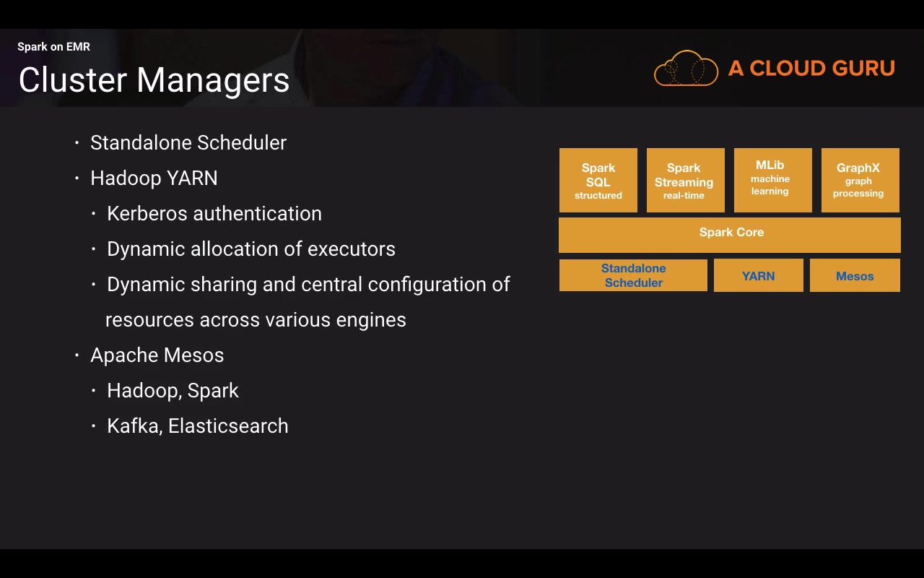The height and width of the screenshot is (578, 924).
Task: Click 'Dynamic allocation of executors' line
Action: (x=251, y=249)
